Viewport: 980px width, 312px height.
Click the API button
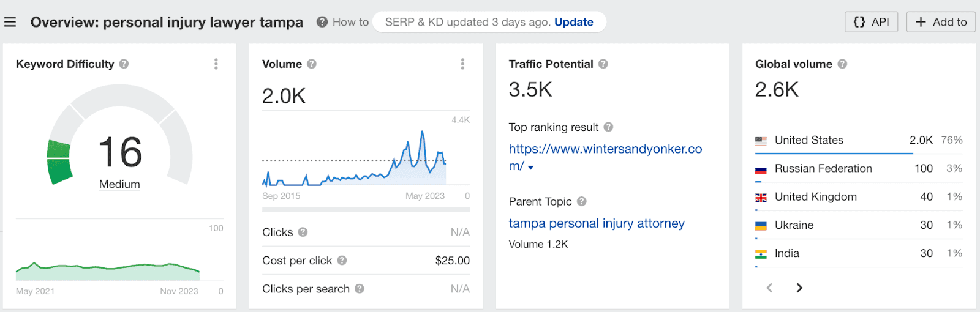tap(871, 22)
